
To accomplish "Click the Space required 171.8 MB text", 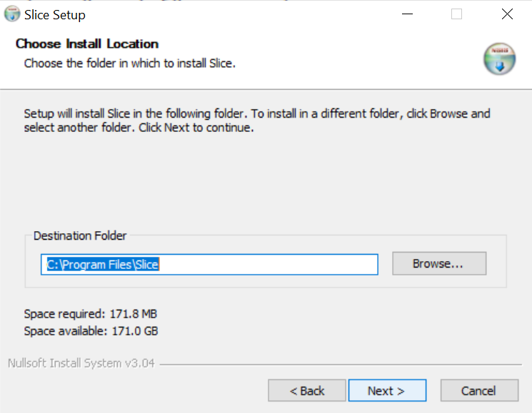I will pyautogui.click(x=91, y=314).
